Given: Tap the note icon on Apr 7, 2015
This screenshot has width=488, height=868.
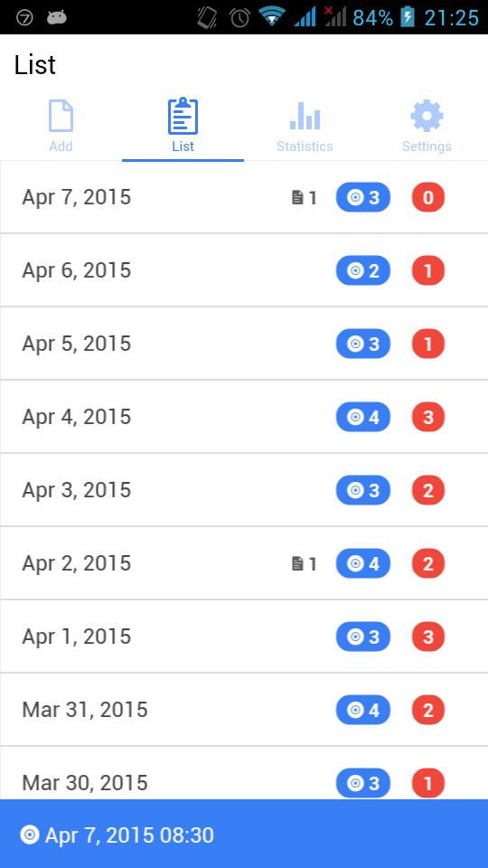Looking at the screenshot, I should click(x=297, y=198).
